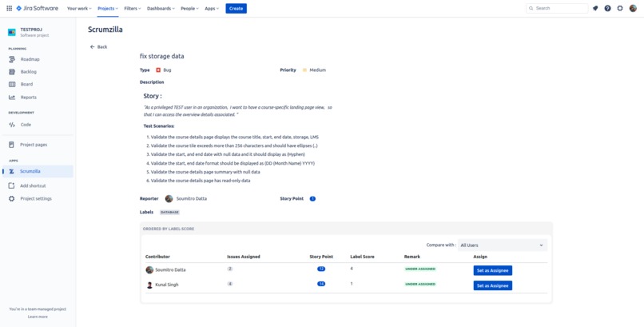
Task: Click the Soumitro Datta reporter name
Action: coord(192,198)
